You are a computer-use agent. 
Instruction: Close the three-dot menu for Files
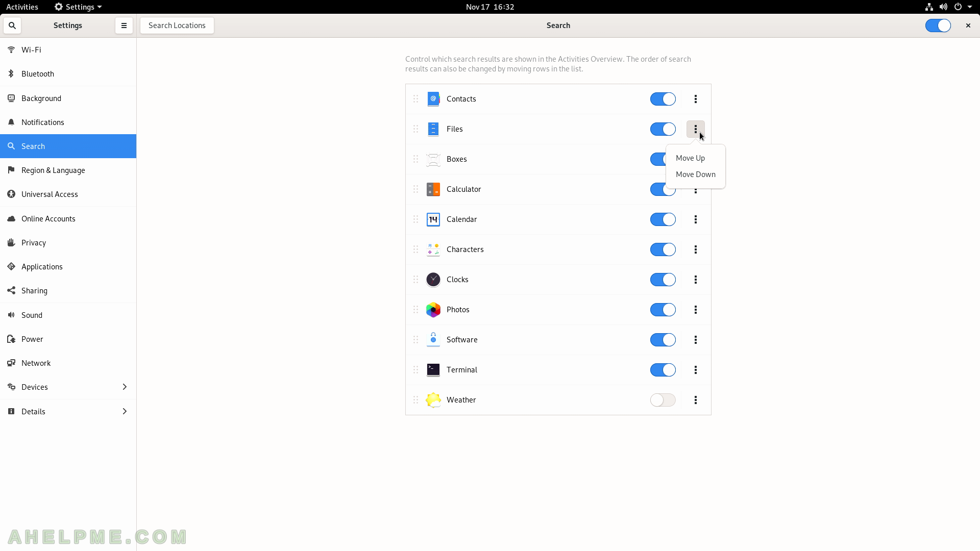696,129
